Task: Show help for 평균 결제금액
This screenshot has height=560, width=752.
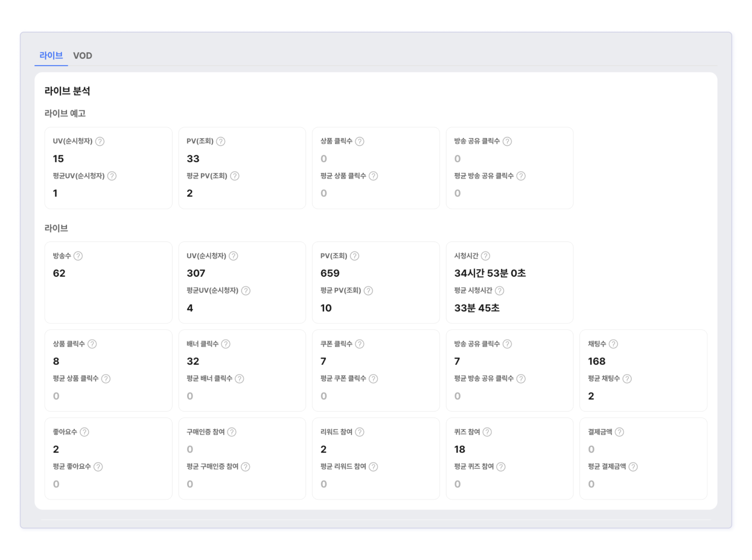Action: click(633, 467)
